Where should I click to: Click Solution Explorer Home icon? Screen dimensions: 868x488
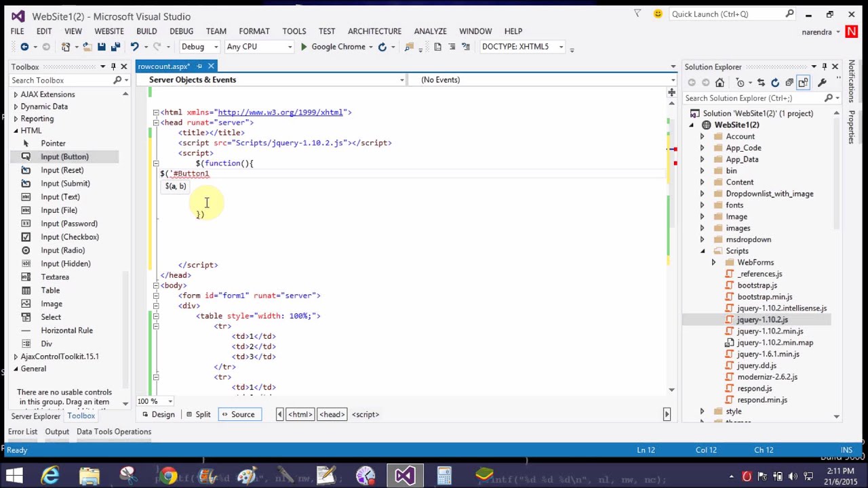719,83
